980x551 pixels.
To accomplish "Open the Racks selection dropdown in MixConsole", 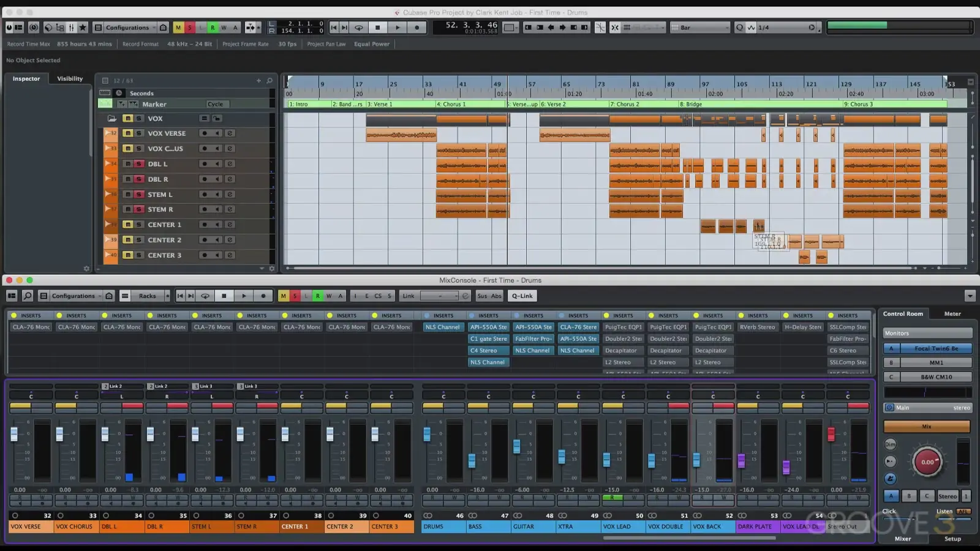I will 147,296.
